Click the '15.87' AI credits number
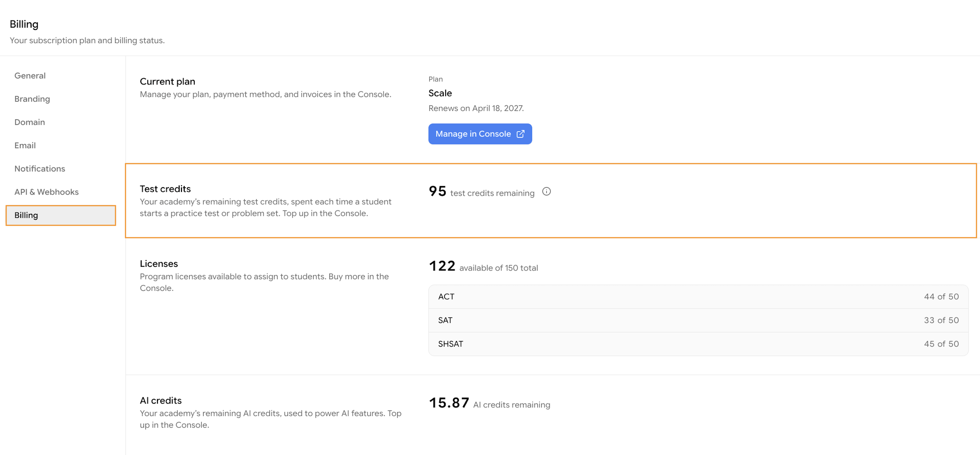This screenshot has width=980, height=455. pyautogui.click(x=449, y=403)
